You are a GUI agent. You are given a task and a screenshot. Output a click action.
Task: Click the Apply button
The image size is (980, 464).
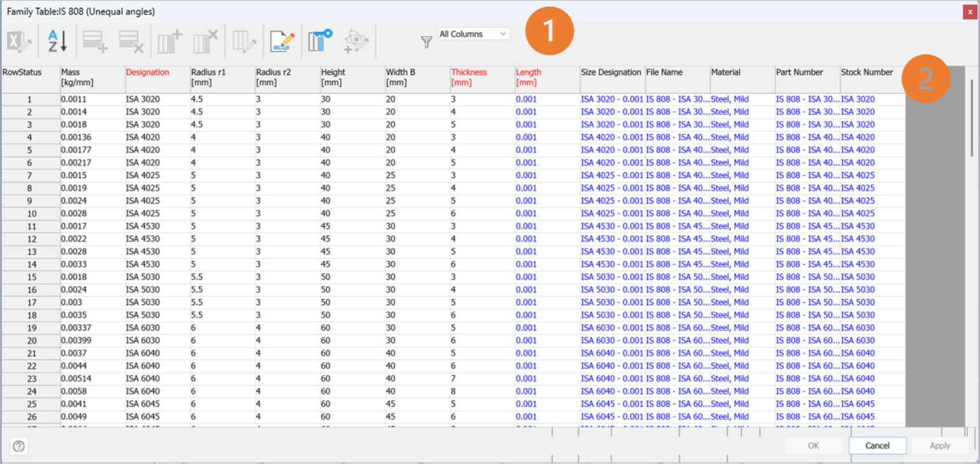click(940, 445)
